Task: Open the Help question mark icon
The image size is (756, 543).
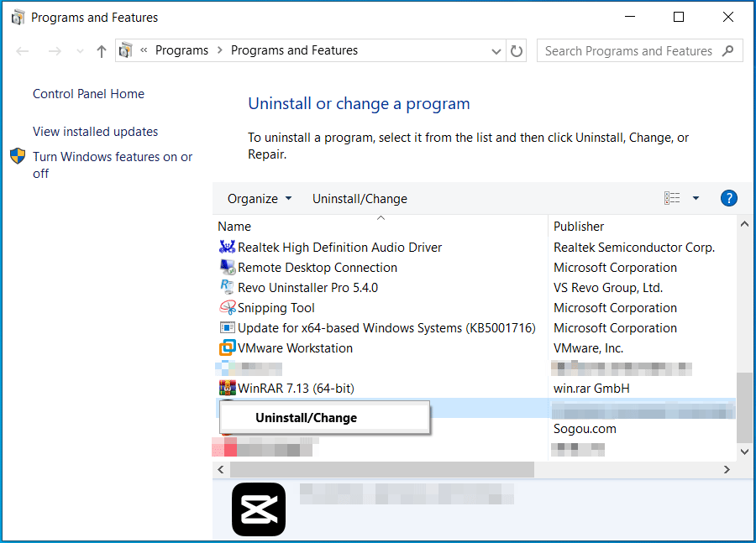Action: pos(728,198)
